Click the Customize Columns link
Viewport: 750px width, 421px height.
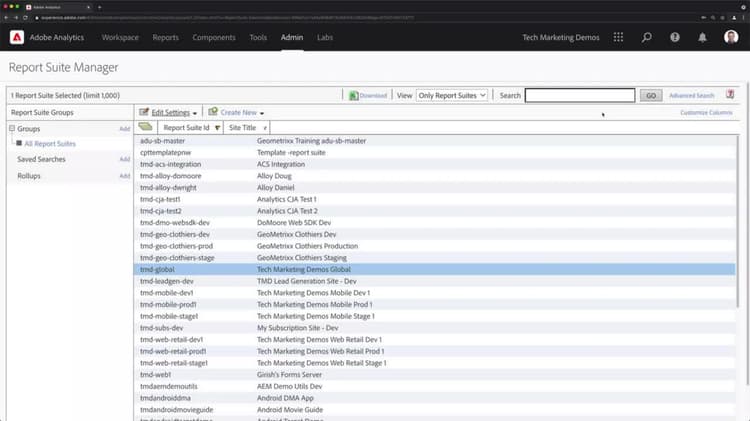coord(706,112)
